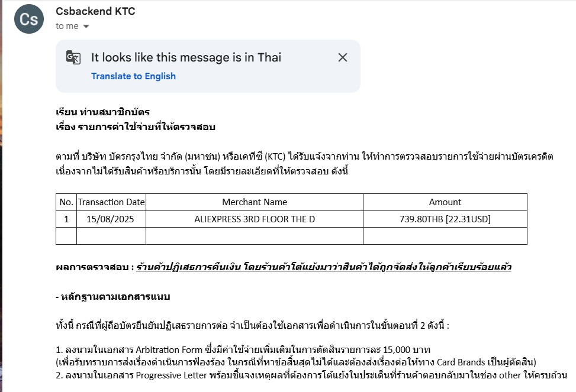Dismiss the Thai translation banner

[342, 57]
